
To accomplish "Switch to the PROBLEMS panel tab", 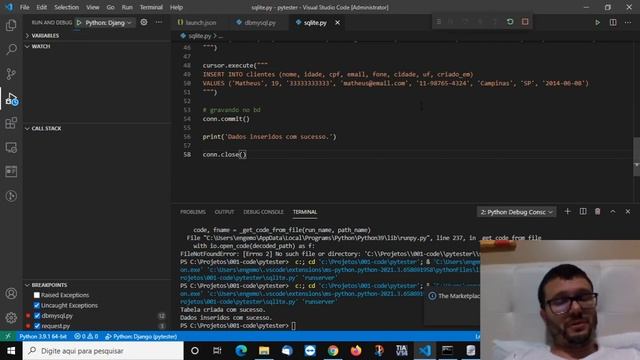I will (193, 212).
